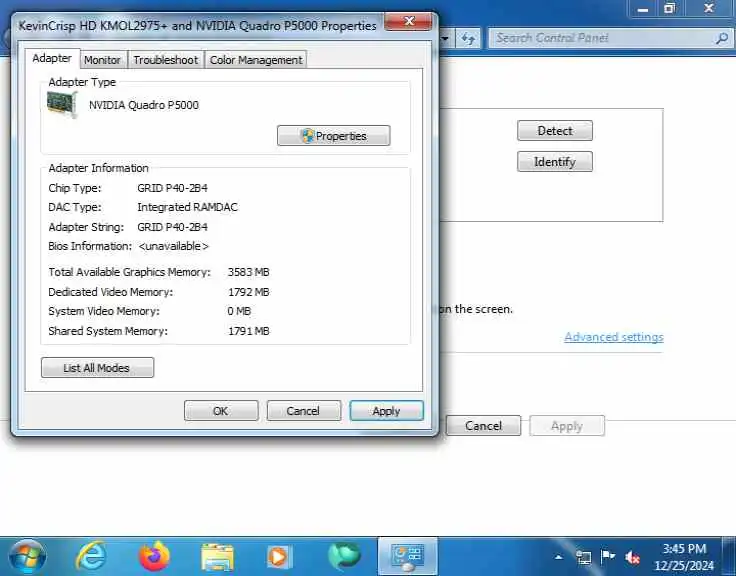Click the 3583 MB total graphics memory value

point(248,272)
